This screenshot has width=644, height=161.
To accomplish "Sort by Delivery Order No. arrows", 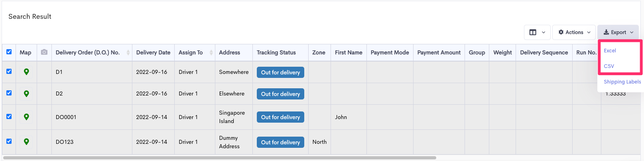I will [x=128, y=52].
